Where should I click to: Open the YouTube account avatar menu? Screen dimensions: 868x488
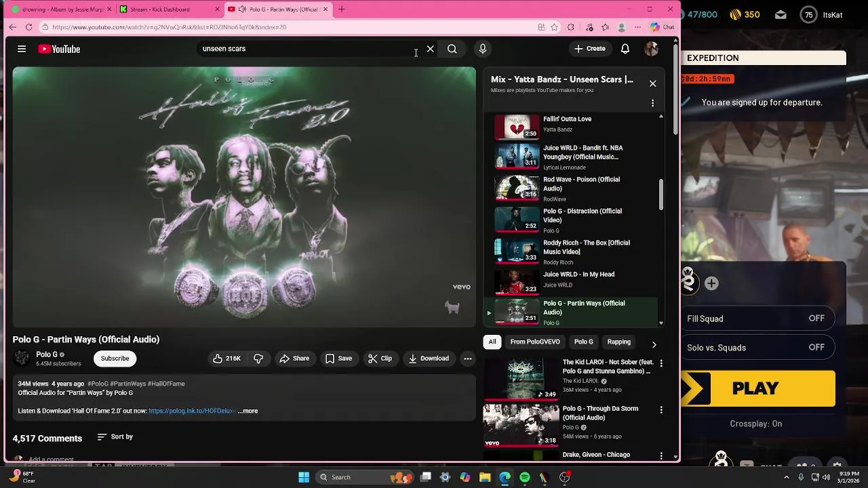(651, 49)
